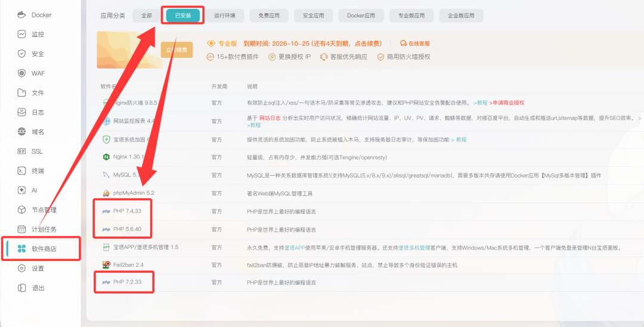Switch to the 免费应用 category tab
The image size is (644, 327).
pyautogui.click(x=269, y=15)
